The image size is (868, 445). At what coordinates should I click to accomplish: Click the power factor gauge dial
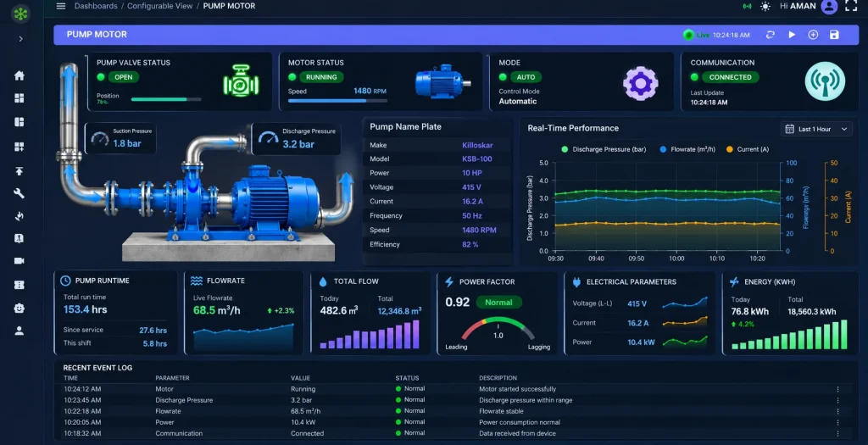point(498,328)
